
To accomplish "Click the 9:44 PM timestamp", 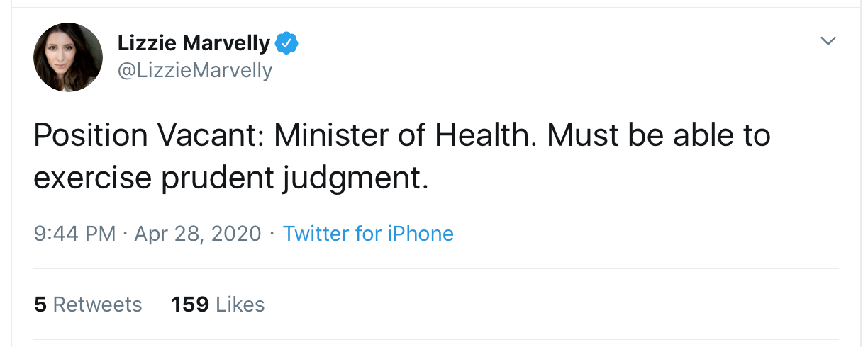I will [x=74, y=233].
